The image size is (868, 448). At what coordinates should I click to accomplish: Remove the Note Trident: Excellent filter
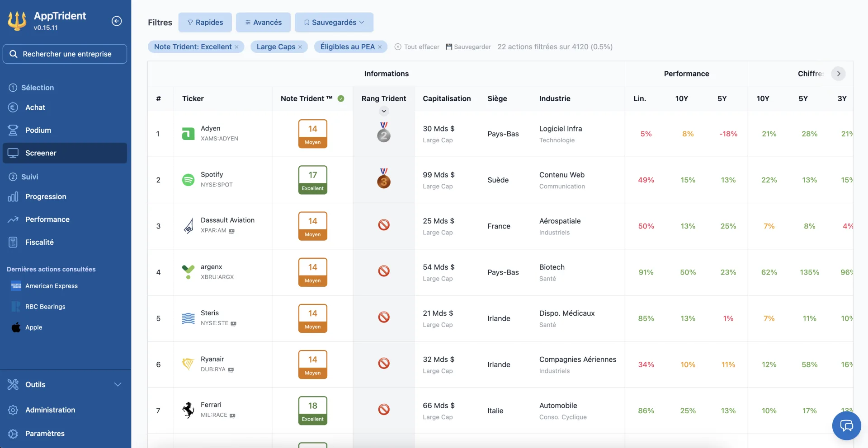coord(236,47)
